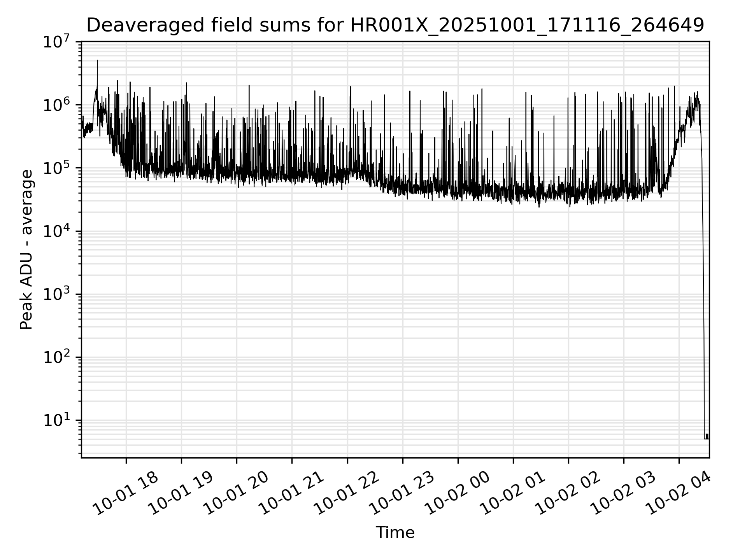Click the '10-02 01' x tick label
The image size is (747, 560).
(x=513, y=493)
